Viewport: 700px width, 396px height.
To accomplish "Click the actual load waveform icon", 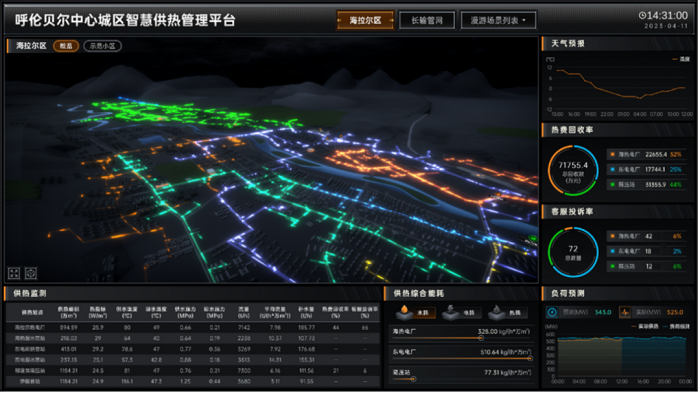I will coord(625,313).
